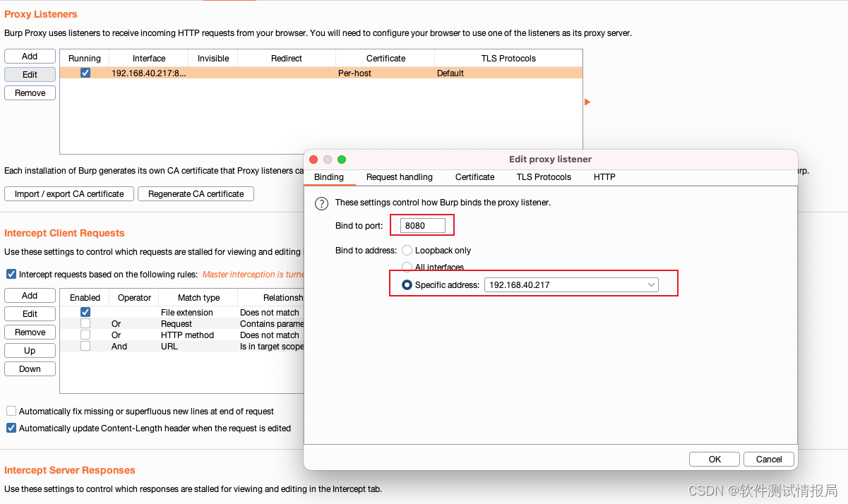Click the Certificate column header in listeners table
Screen dimensions: 848x504
[386, 59]
